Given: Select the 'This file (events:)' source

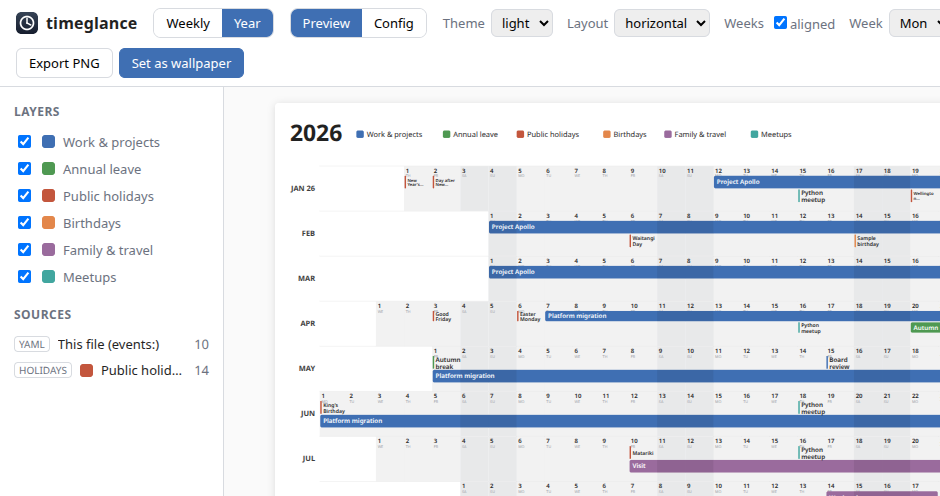Looking at the screenshot, I should coord(109,344).
